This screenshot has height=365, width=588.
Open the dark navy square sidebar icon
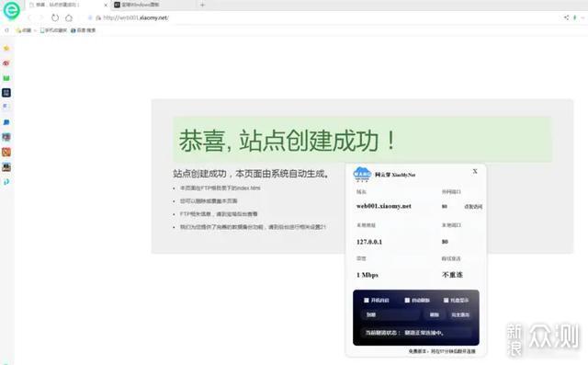click(x=6, y=93)
